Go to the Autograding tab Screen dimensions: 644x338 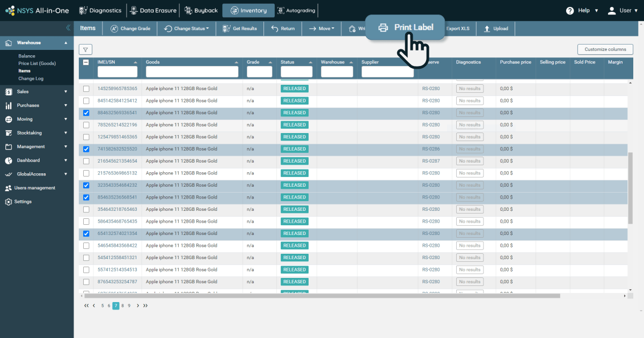point(296,10)
